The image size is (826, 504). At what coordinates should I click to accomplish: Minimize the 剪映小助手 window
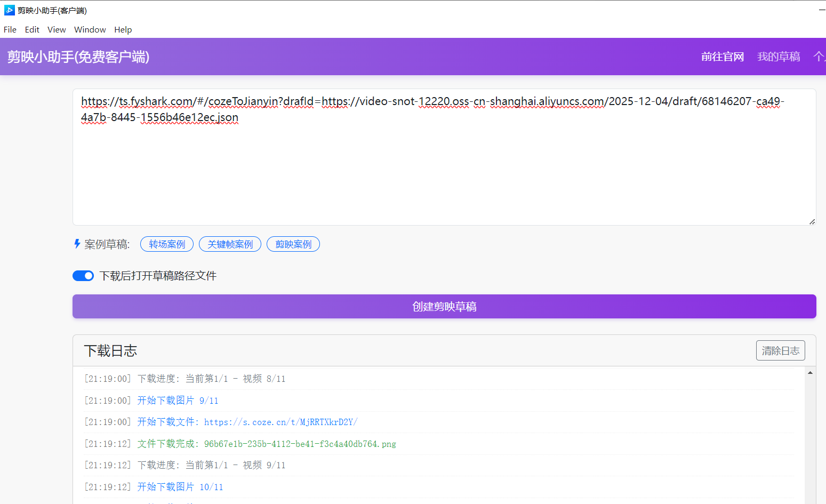(x=822, y=10)
